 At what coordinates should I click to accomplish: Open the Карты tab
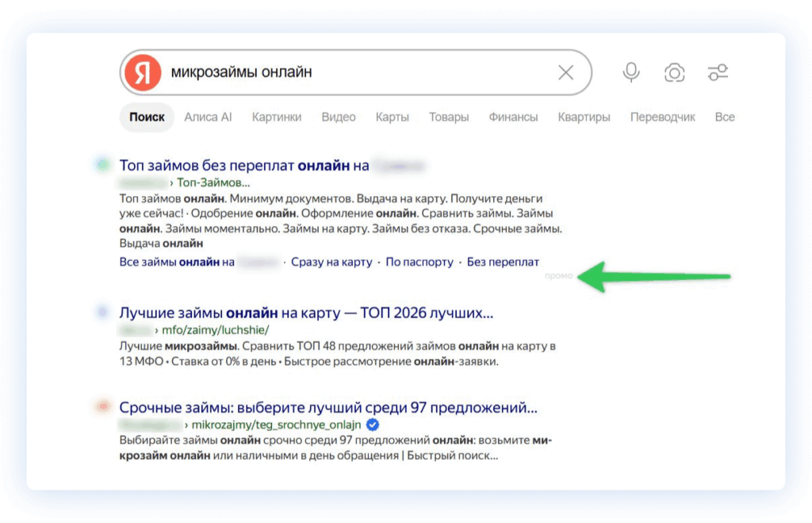[392, 117]
